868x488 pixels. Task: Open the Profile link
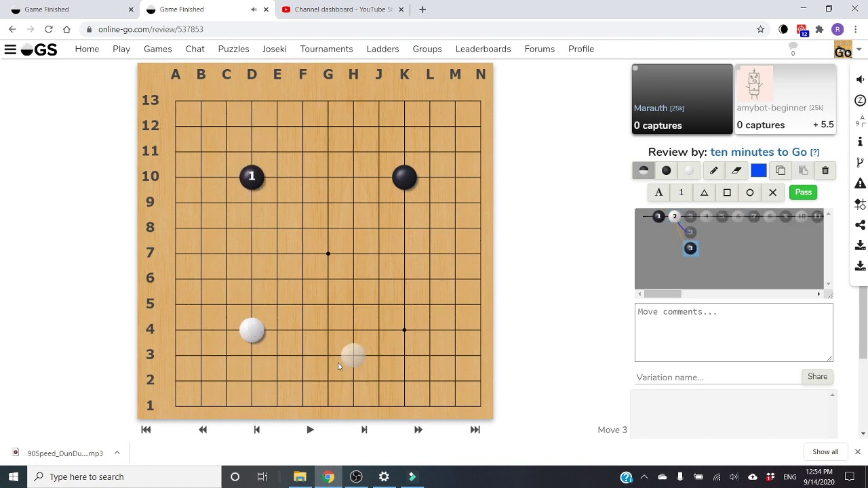pyautogui.click(x=581, y=49)
